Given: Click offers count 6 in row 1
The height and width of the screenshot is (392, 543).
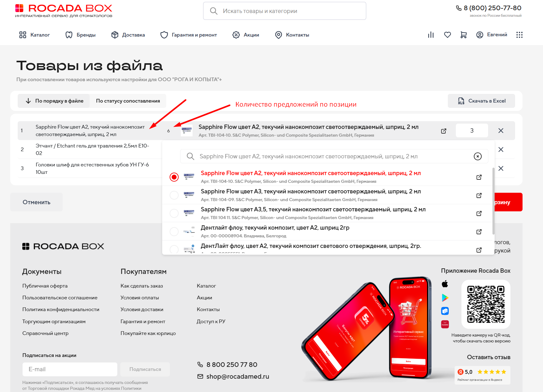Looking at the screenshot, I should click(x=168, y=131).
